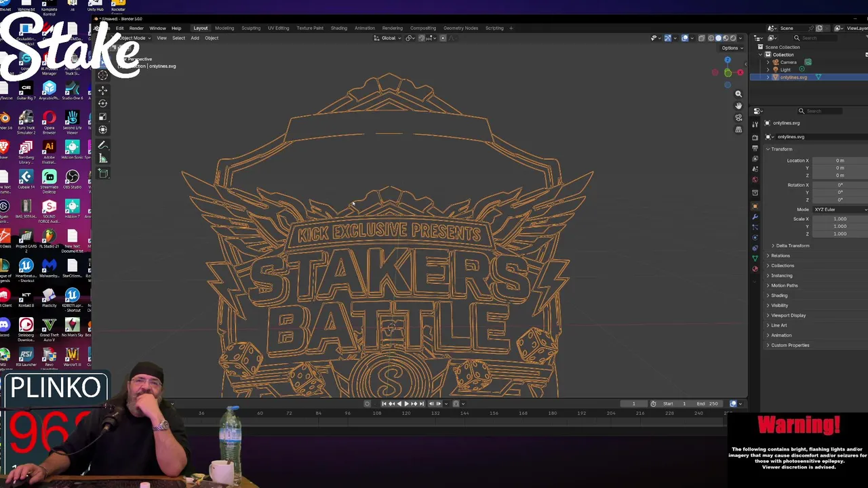Open the View Layer properties tab
This screenshot has height=488, width=868.
point(755,159)
